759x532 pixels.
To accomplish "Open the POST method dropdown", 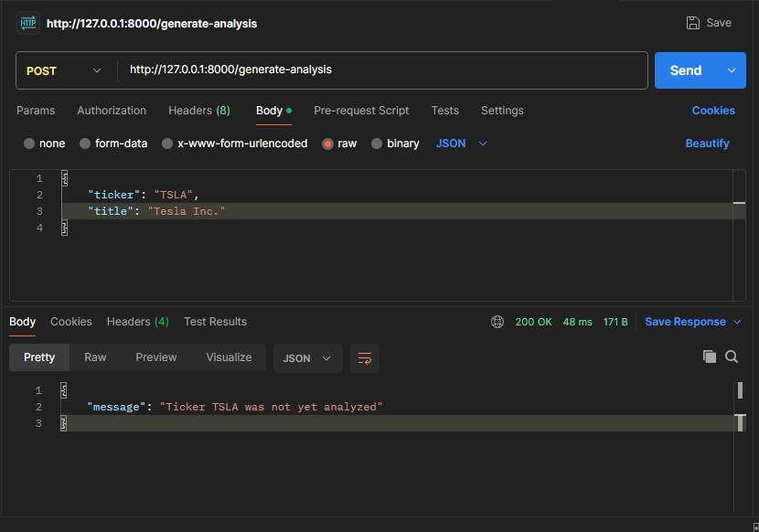I will [64, 70].
